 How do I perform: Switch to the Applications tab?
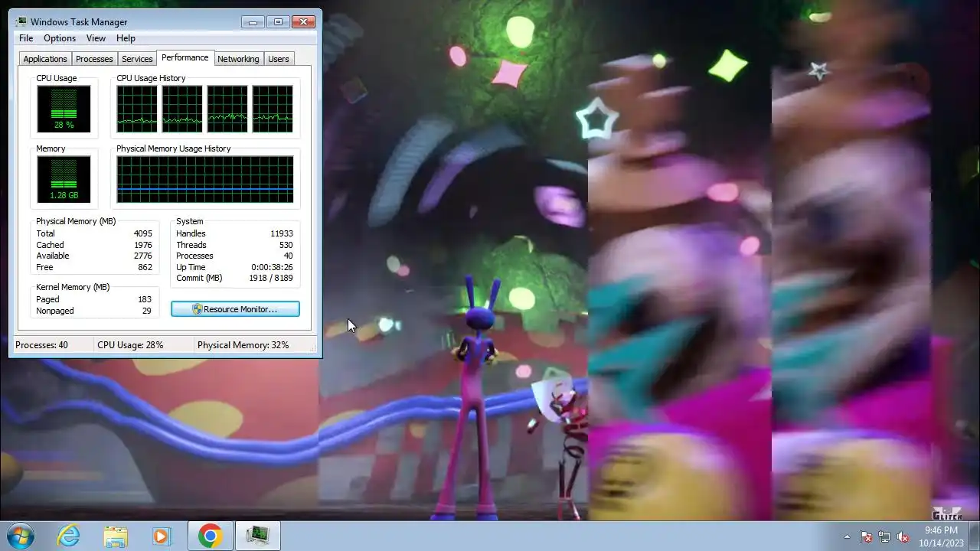tap(45, 59)
